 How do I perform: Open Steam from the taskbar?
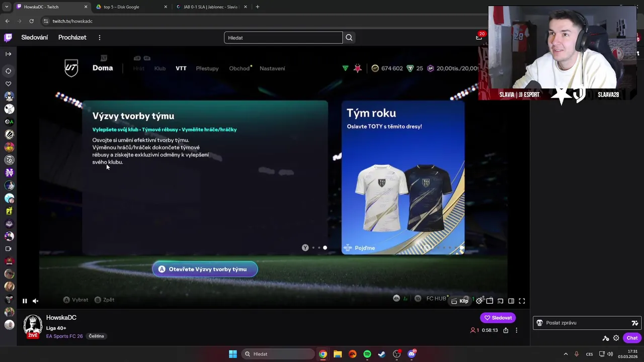tap(382, 354)
